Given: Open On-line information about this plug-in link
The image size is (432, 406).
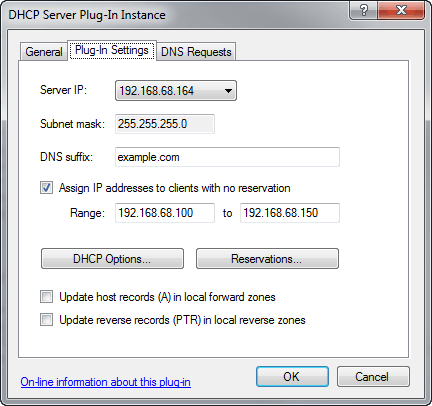Looking at the screenshot, I should point(105,382).
